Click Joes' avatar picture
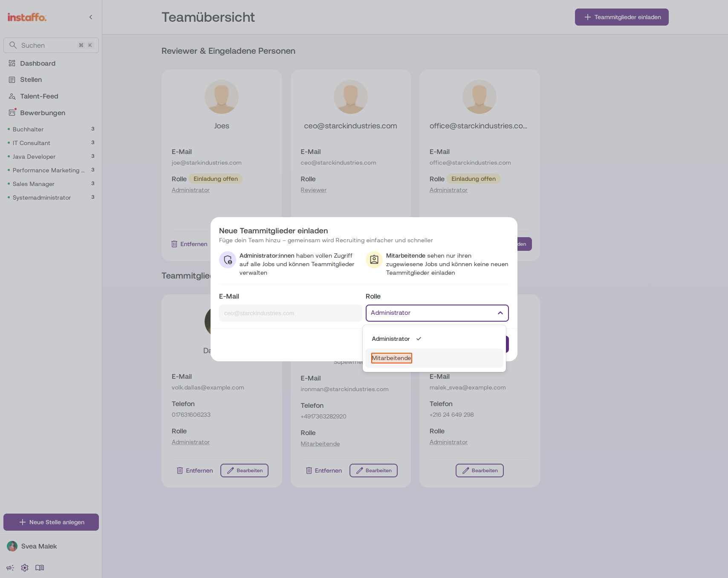 click(222, 97)
